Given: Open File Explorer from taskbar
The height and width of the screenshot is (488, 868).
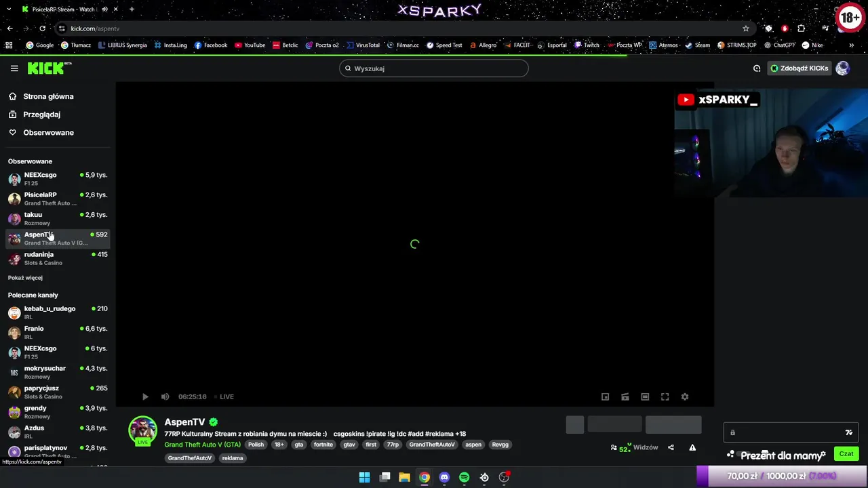Looking at the screenshot, I should [404, 477].
